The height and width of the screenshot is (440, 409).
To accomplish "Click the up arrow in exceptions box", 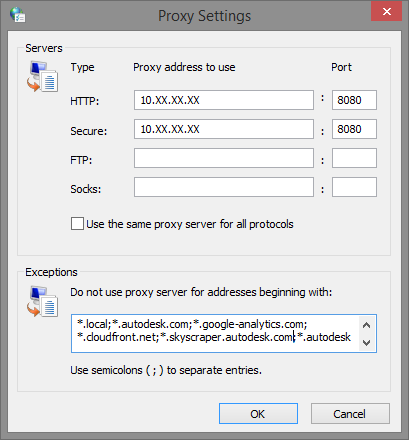I will 367,325.
